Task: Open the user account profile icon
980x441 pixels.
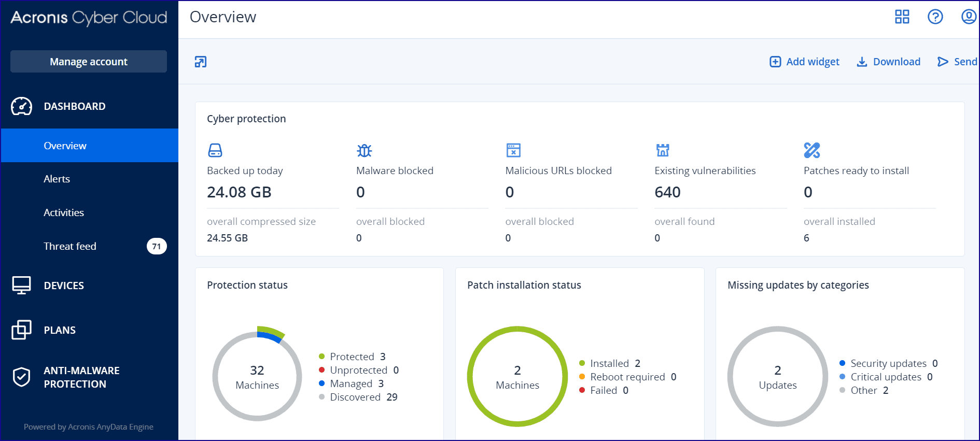Action: (969, 17)
